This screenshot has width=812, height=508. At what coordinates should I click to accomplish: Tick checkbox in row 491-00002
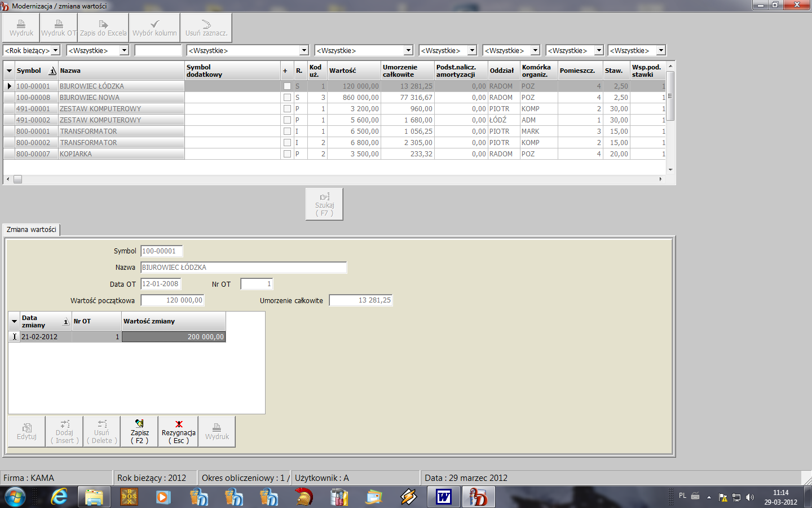point(287,120)
